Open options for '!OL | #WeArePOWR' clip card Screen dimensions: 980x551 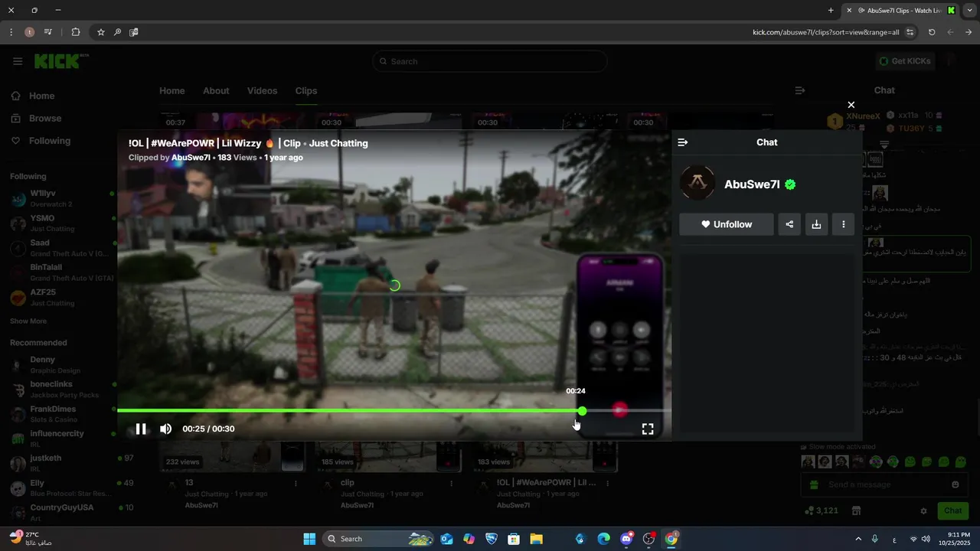pyautogui.click(x=608, y=484)
